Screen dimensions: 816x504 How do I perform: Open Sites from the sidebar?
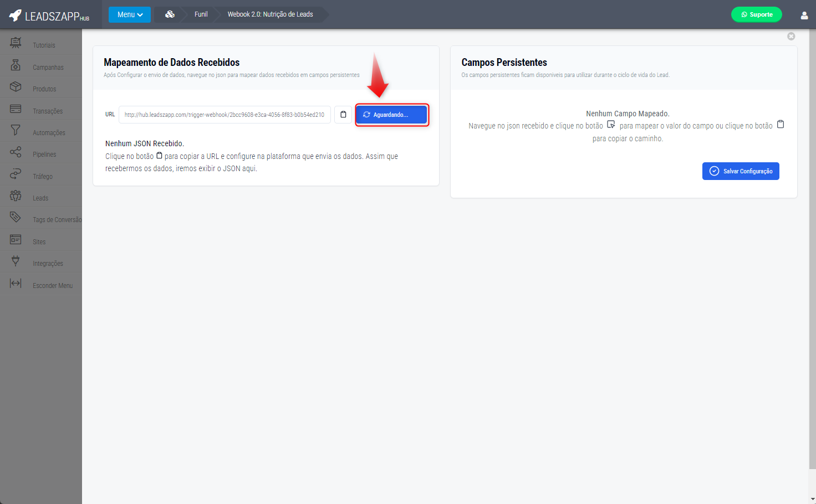click(x=39, y=242)
